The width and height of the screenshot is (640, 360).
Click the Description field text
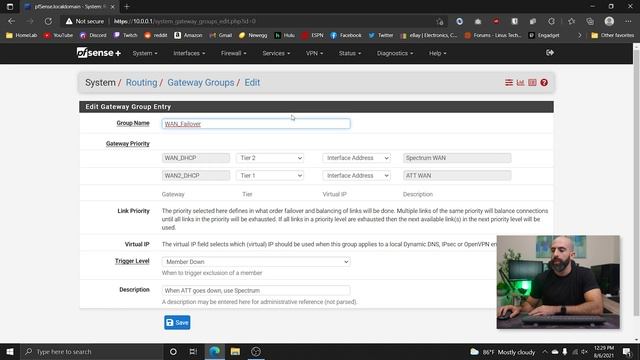click(x=256, y=291)
